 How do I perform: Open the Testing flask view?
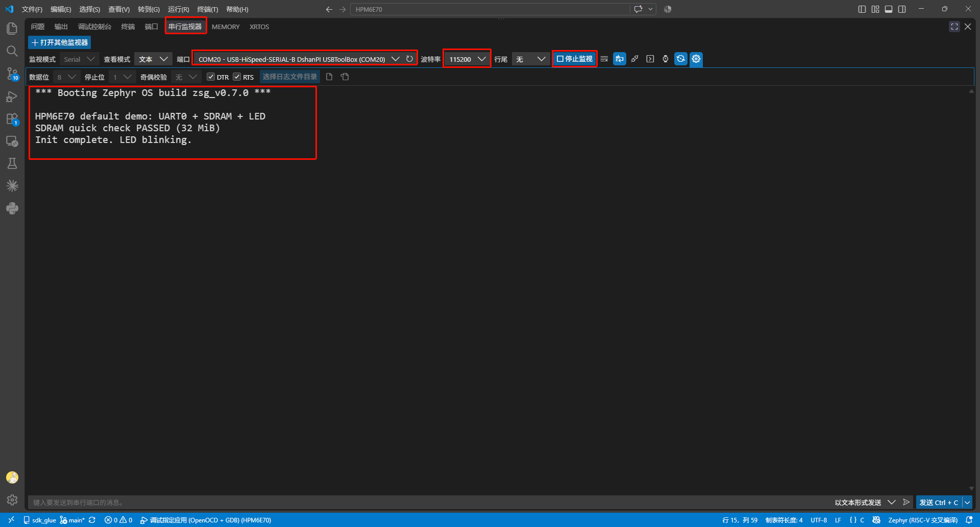click(x=12, y=163)
